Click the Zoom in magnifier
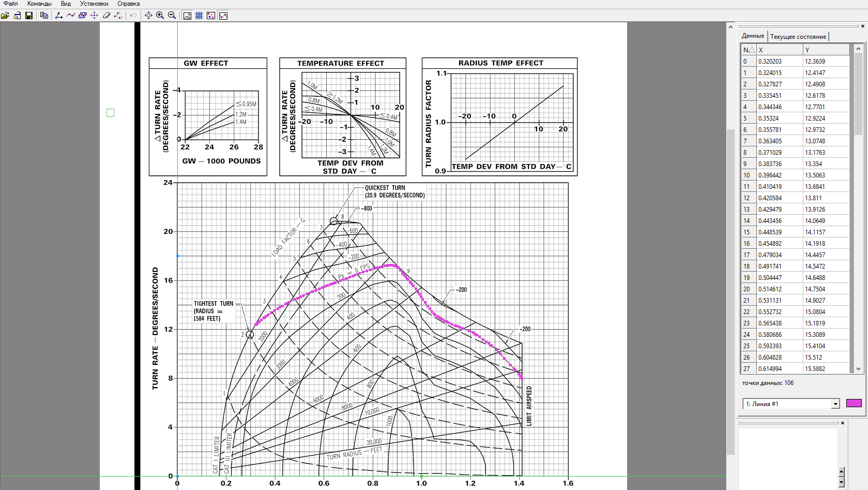The height and width of the screenshot is (490, 868). (x=160, y=16)
